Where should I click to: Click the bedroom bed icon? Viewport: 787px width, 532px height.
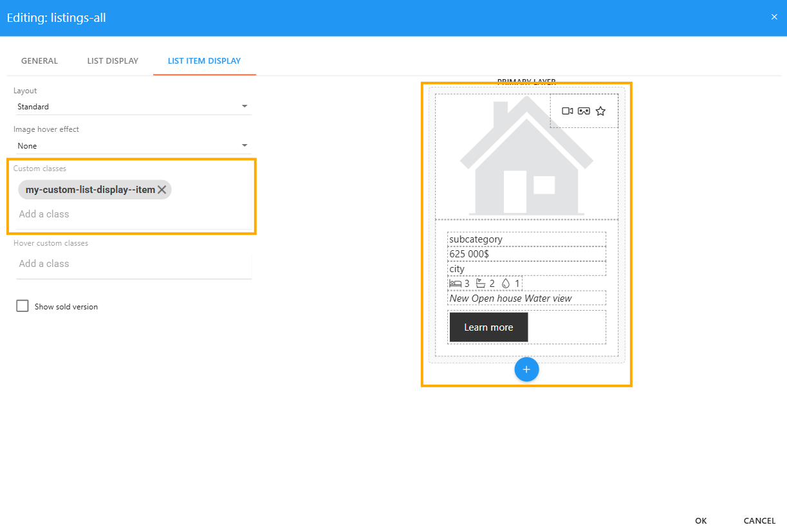(x=456, y=283)
